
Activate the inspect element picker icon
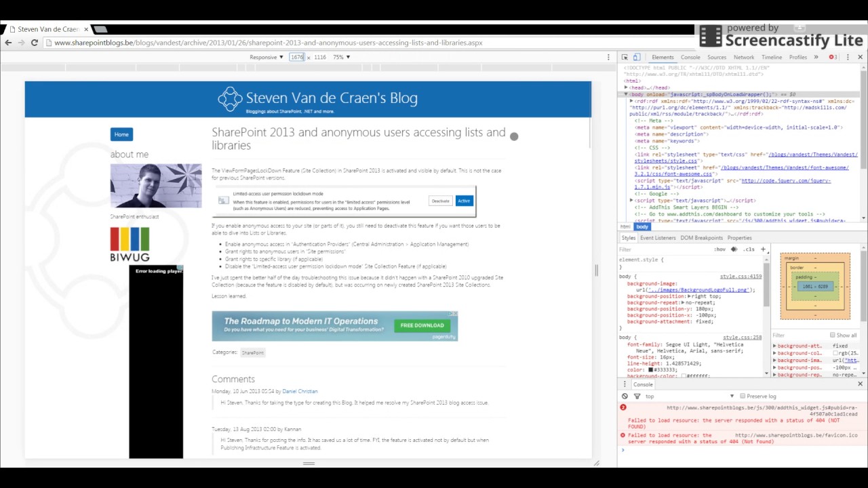tap(625, 58)
